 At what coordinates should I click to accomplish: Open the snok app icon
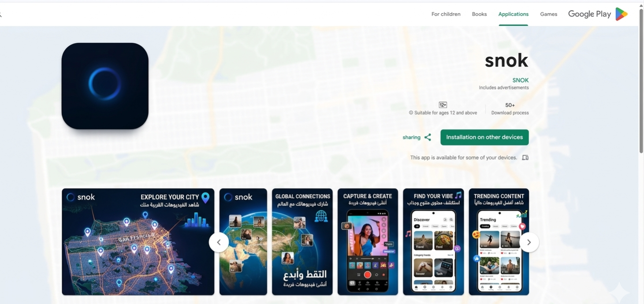(105, 86)
